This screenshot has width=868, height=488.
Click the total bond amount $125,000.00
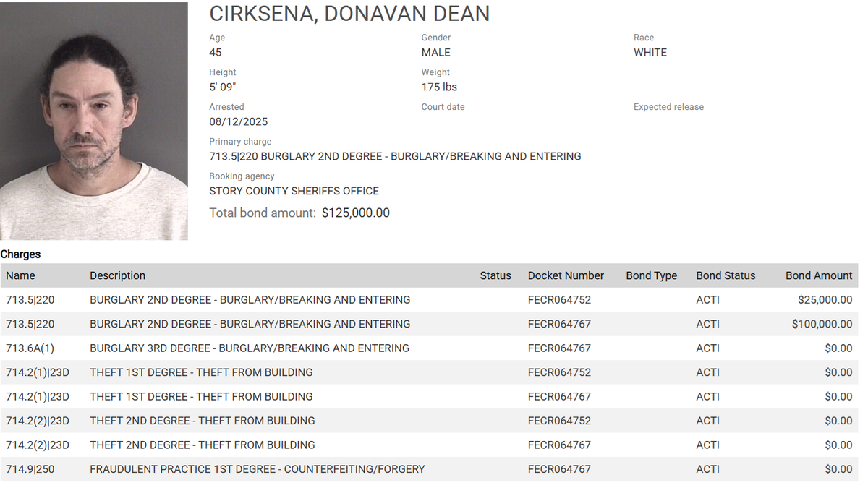355,213
